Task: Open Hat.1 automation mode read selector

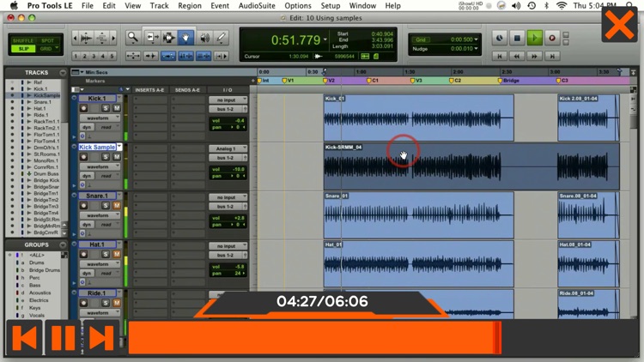Action: click(107, 273)
